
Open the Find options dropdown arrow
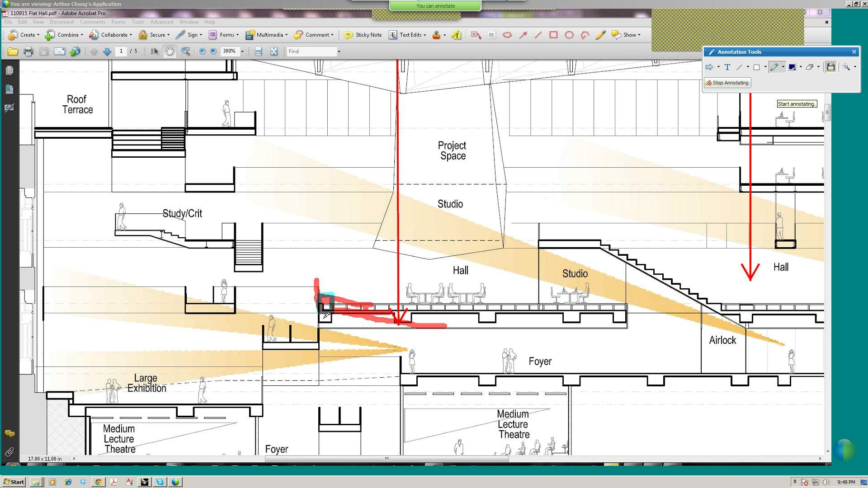click(339, 52)
